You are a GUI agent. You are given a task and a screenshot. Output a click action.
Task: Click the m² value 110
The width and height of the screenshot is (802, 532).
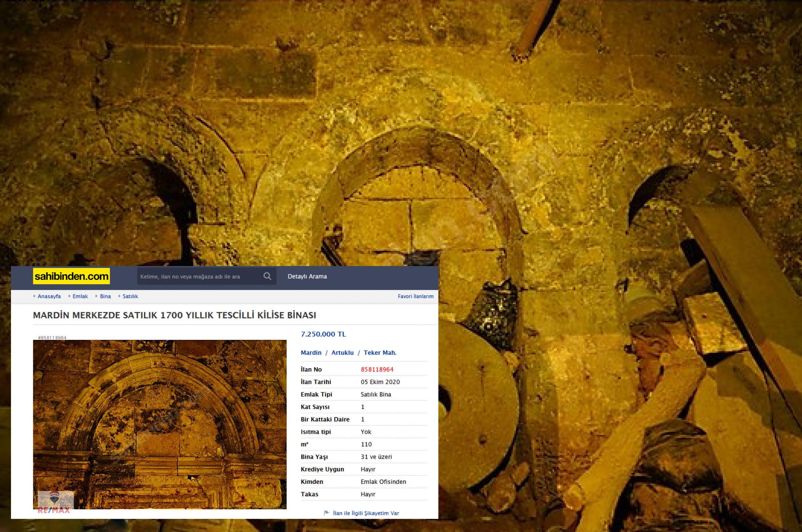point(366,444)
